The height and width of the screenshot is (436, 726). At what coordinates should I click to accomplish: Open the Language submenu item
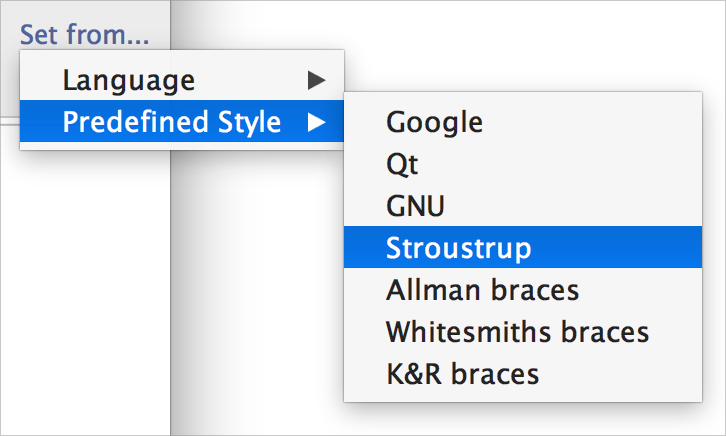tap(182, 80)
